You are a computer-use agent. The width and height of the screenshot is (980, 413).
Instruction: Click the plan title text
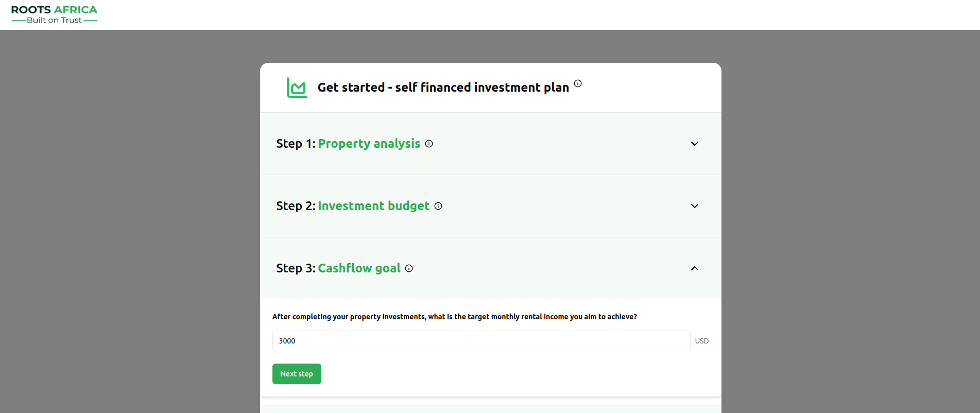(x=444, y=87)
